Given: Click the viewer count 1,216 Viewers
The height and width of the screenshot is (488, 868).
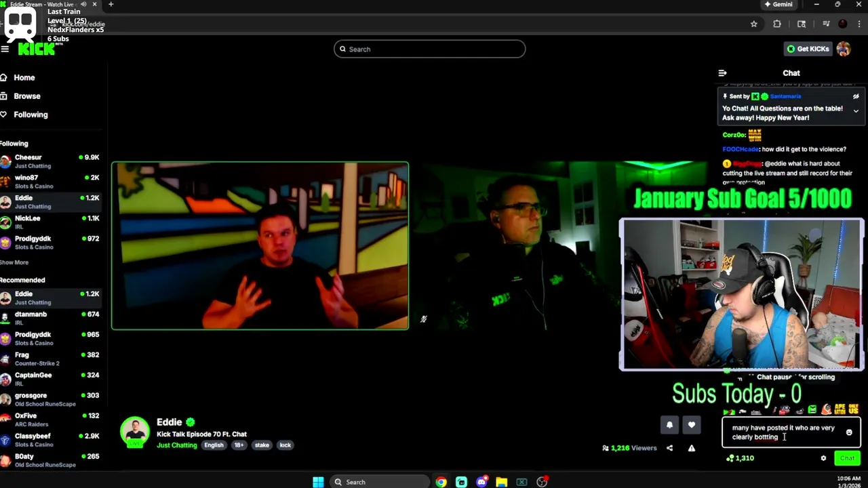Looking at the screenshot, I should [x=629, y=448].
